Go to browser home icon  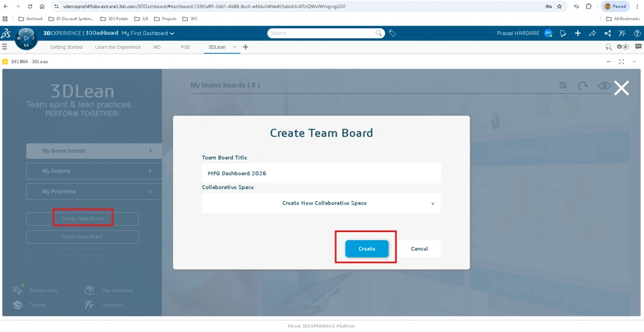42,7
